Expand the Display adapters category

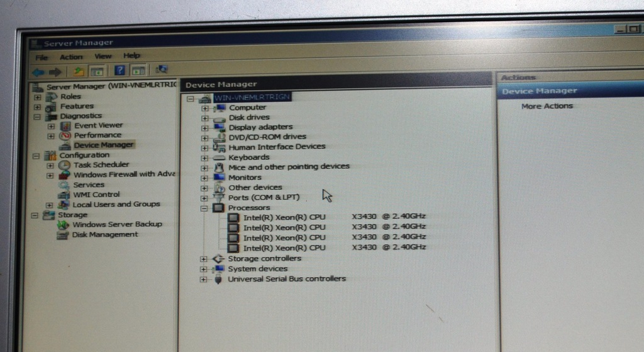pyautogui.click(x=204, y=128)
